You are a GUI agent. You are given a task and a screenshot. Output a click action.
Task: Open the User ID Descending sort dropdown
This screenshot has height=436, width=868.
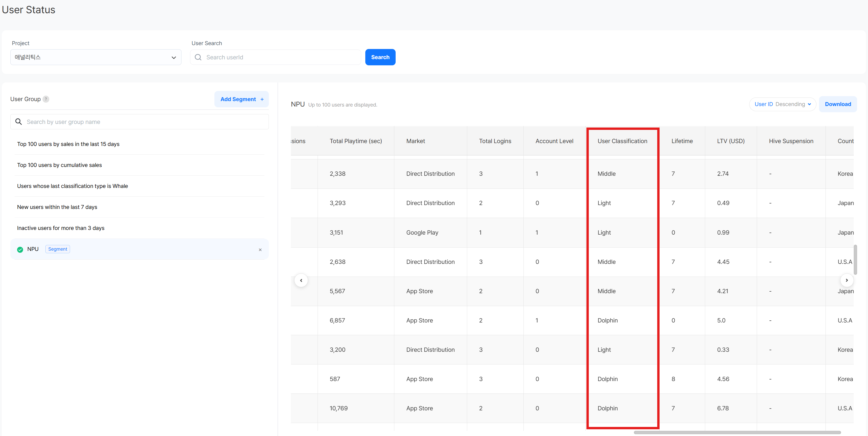[782, 104]
